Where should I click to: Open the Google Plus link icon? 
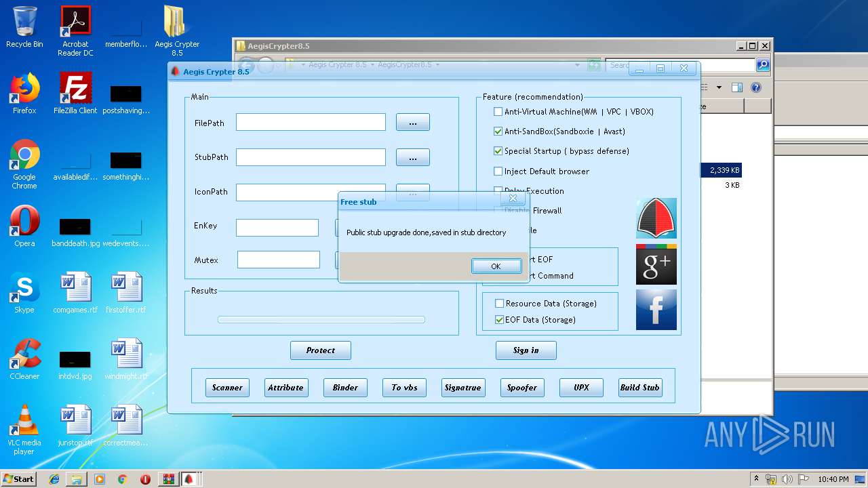point(656,264)
